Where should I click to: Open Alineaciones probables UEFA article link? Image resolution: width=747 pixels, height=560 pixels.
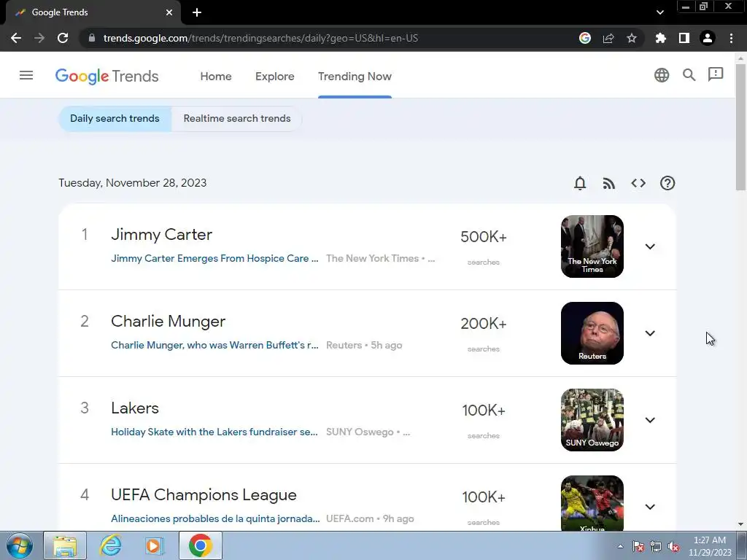[x=215, y=518]
